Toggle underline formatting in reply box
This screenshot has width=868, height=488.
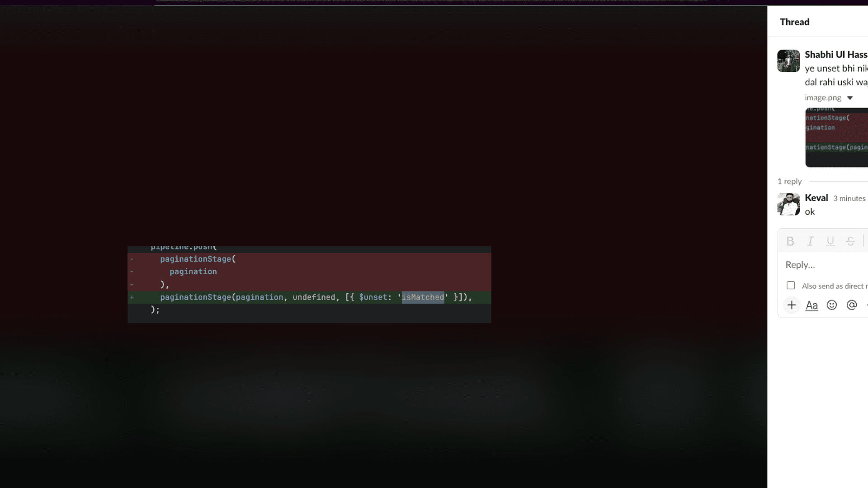point(830,241)
